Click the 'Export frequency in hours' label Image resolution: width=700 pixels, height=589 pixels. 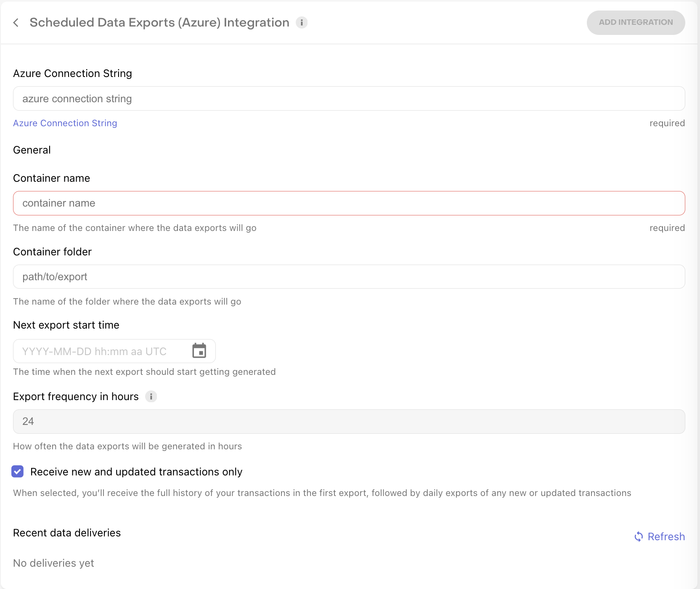tap(76, 396)
